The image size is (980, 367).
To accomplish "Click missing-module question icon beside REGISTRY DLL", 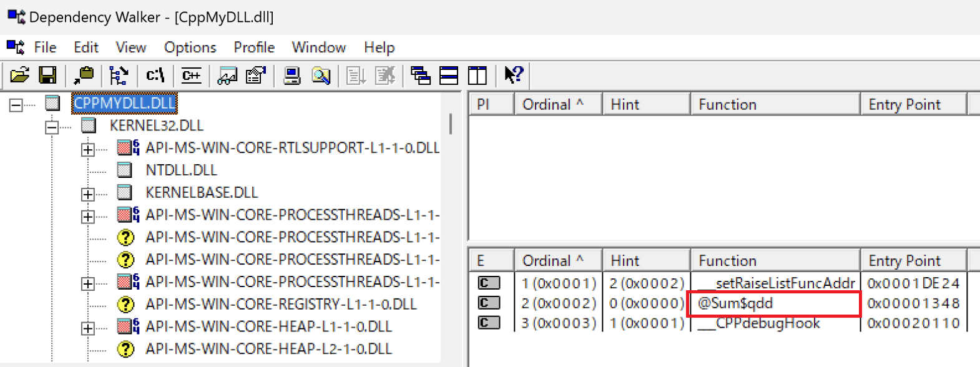I will (x=126, y=305).
